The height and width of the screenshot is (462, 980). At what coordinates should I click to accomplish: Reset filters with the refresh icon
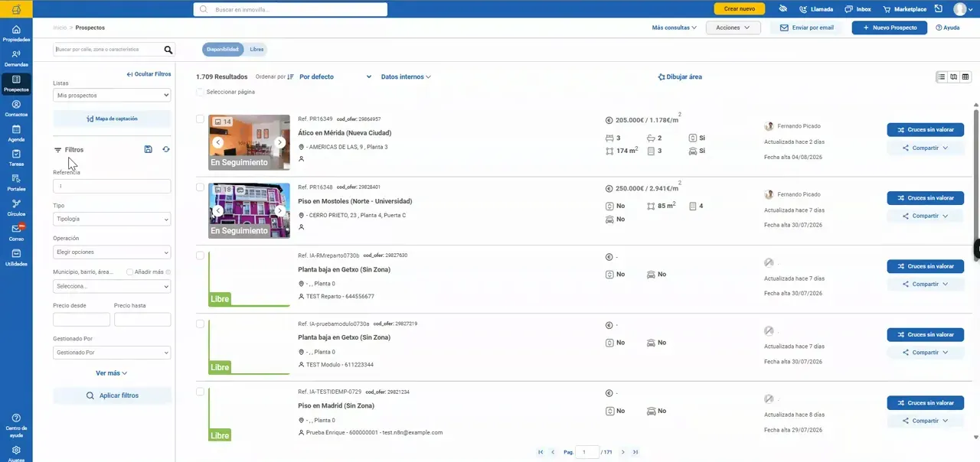click(x=166, y=149)
